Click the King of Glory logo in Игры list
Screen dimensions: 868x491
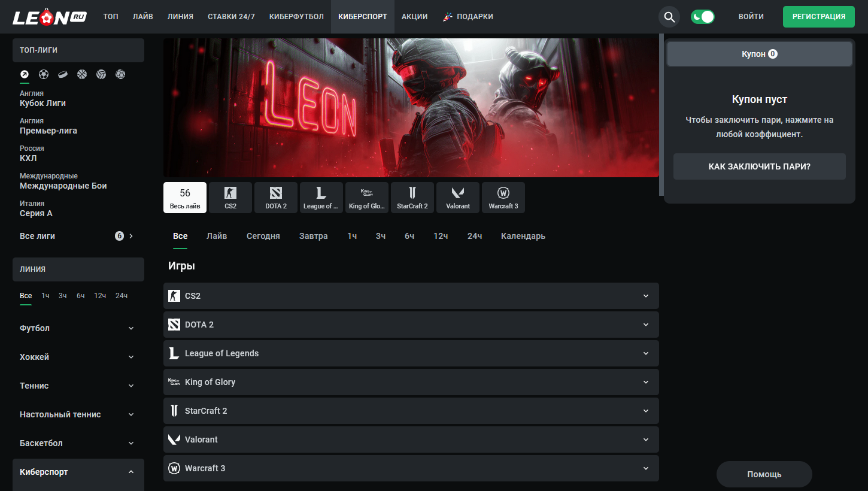click(x=174, y=382)
